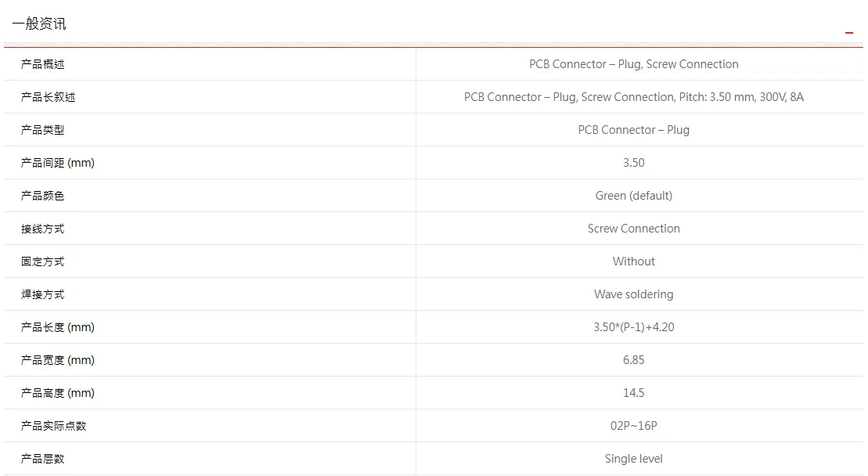This screenshot has height=476, width=868.
Task: Click the Screw Connection value in 接线方式 row
Action: click(x=633, y=229)
